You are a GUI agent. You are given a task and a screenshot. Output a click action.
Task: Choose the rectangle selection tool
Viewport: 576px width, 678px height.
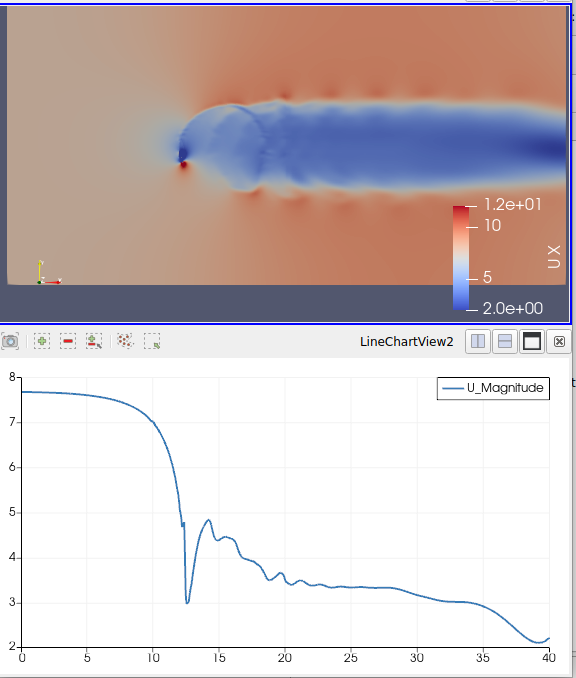pos(152,341)
